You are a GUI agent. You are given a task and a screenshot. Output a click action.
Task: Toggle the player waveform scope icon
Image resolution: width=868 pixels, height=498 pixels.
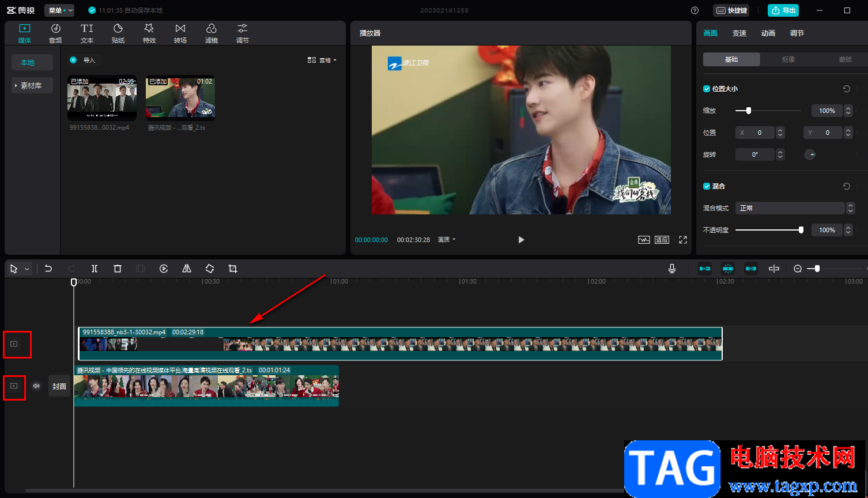pyautogui.click(x=644, y=240)
